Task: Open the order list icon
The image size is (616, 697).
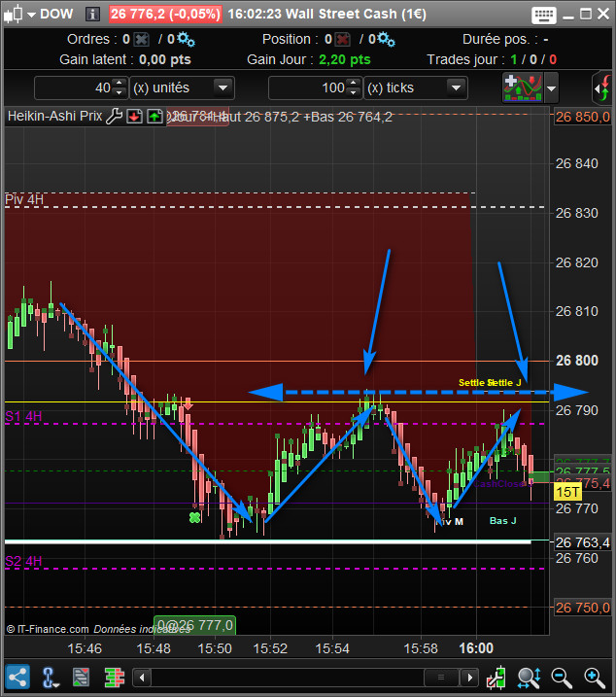Action: 81,678
